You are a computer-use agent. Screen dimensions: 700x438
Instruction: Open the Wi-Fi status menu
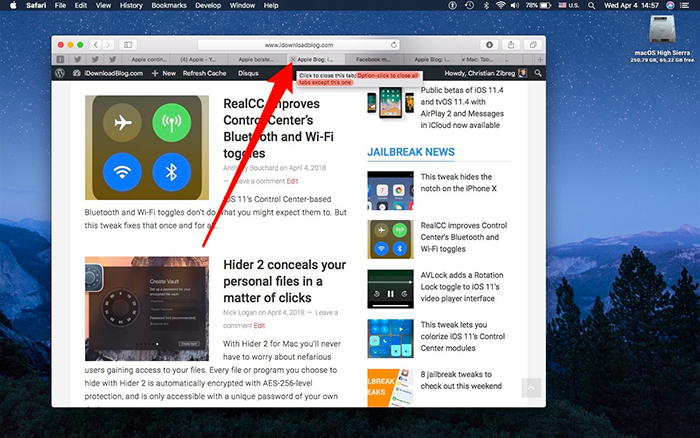(500, 5)
